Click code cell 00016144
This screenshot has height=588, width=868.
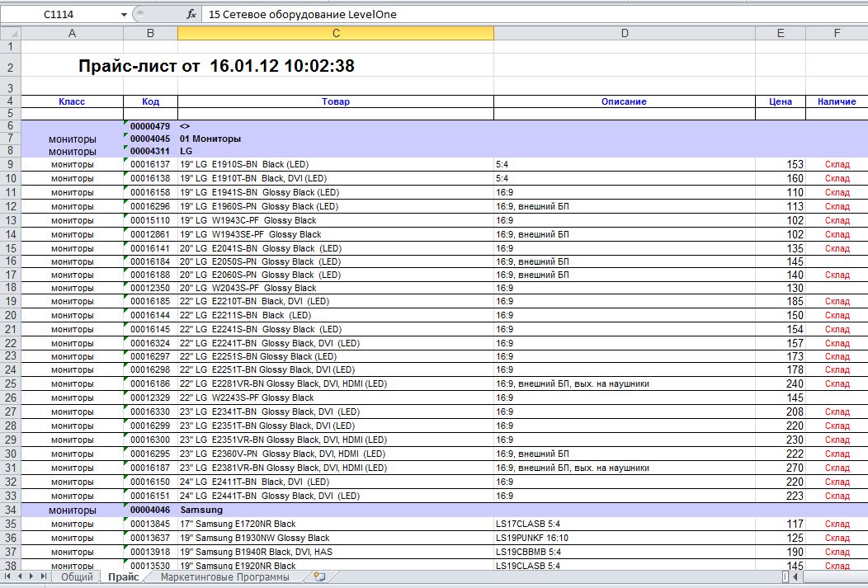tap(150, 315)
